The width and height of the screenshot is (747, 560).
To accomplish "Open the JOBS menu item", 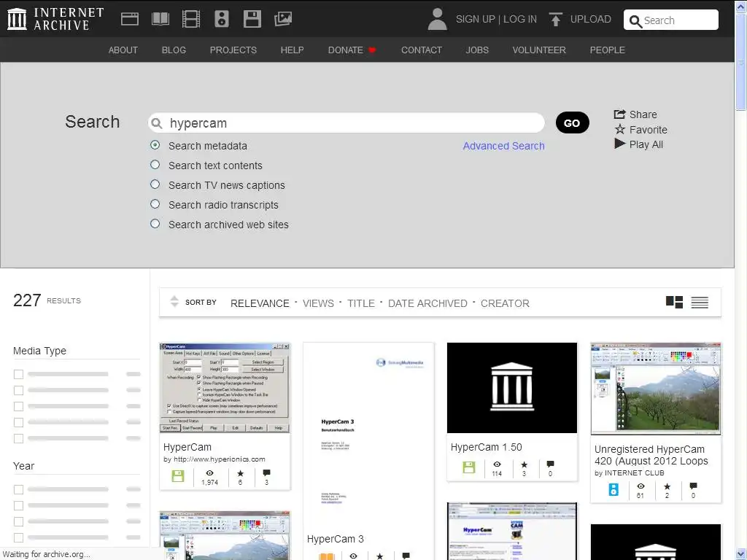I will (477, 50).
